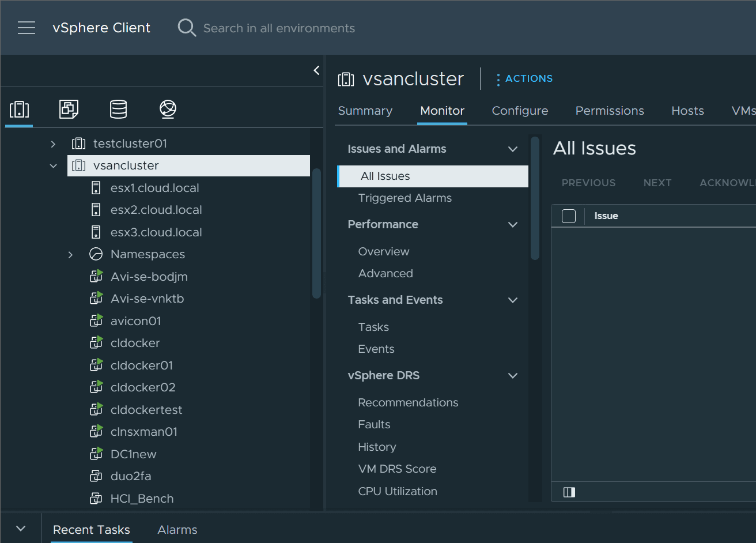Check the select-all checkbox in the Issue table
Screen dimensions: 756x543
pyautogui.click(x=569, y=216)
